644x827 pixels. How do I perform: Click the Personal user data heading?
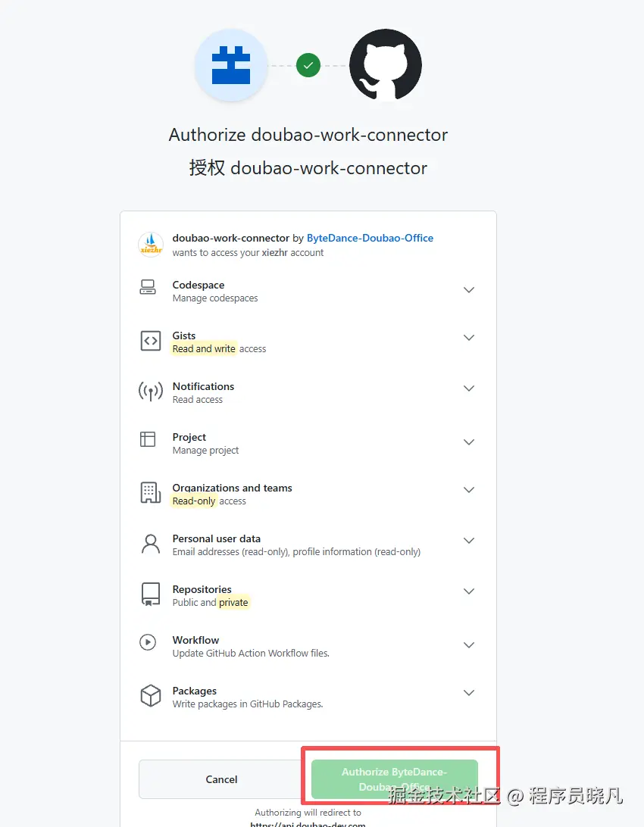216,538
